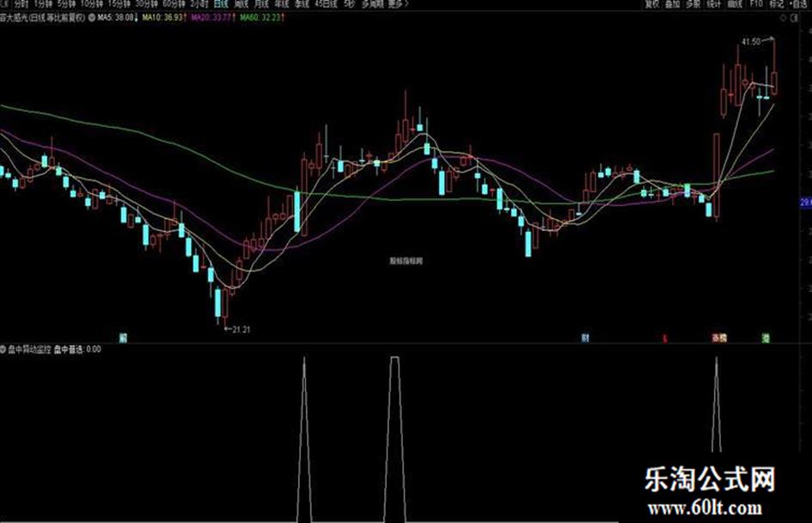Click the 多股 multi-stock button

tap(693, 3)
